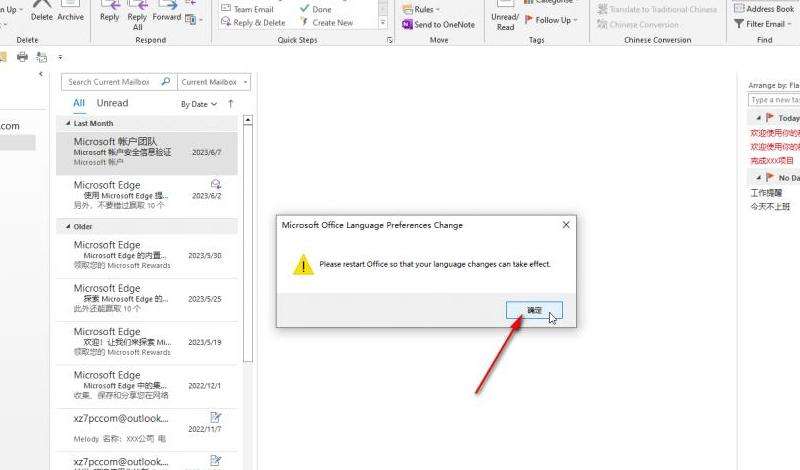Screen dimensions: 800x470
Task: Open the More respond actions dropdown
Action: 193,19
